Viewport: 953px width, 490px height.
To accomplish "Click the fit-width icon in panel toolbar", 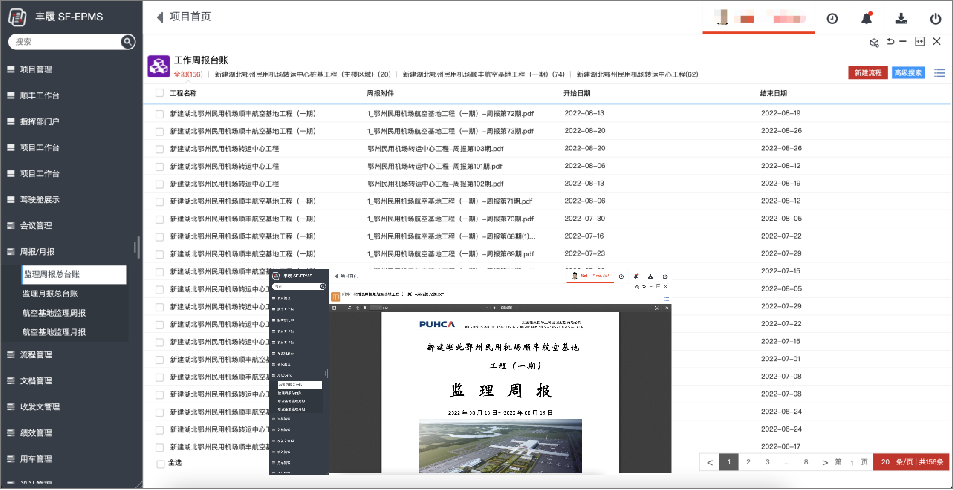I will coord(920,42).
